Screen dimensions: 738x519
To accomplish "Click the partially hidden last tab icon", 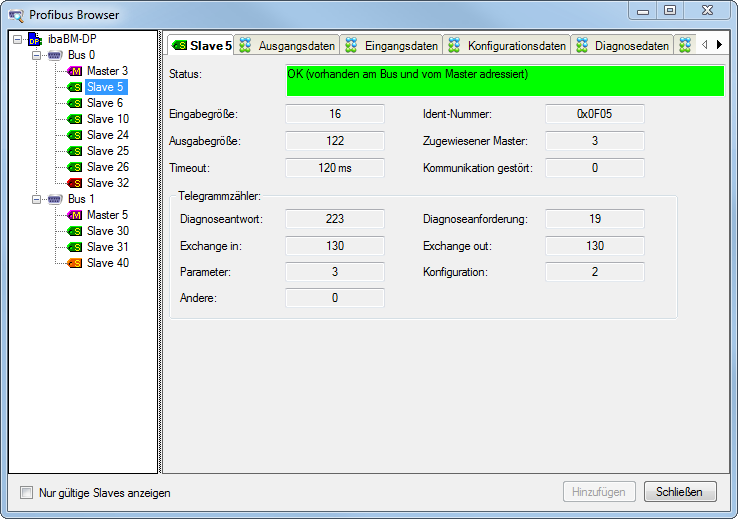I will tap(685, 45).
